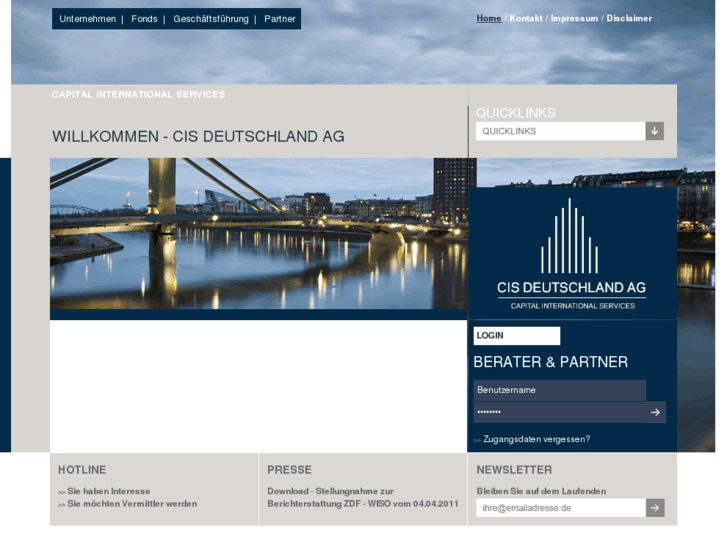727x545 pixels.
Task: Open the Kontakt page link
Action: tap(526, 18)
